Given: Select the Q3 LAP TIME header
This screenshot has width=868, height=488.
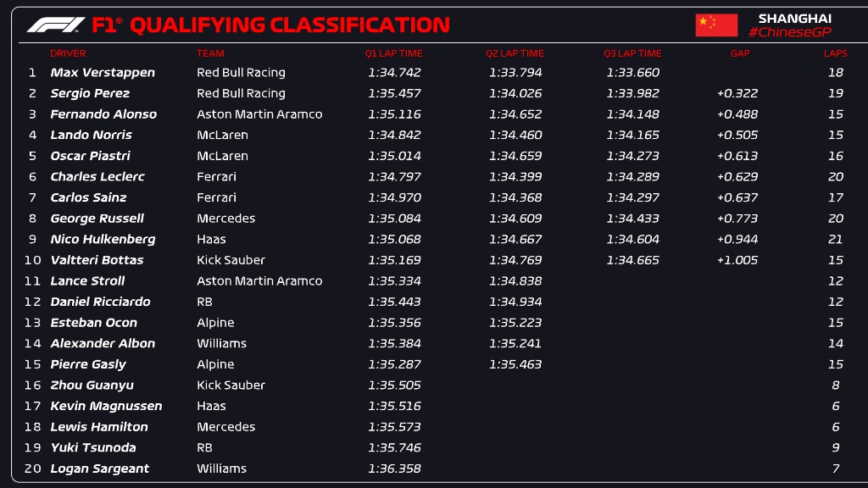Looking at the screenshot, I should pyautogui.click(x=632, y=53).
